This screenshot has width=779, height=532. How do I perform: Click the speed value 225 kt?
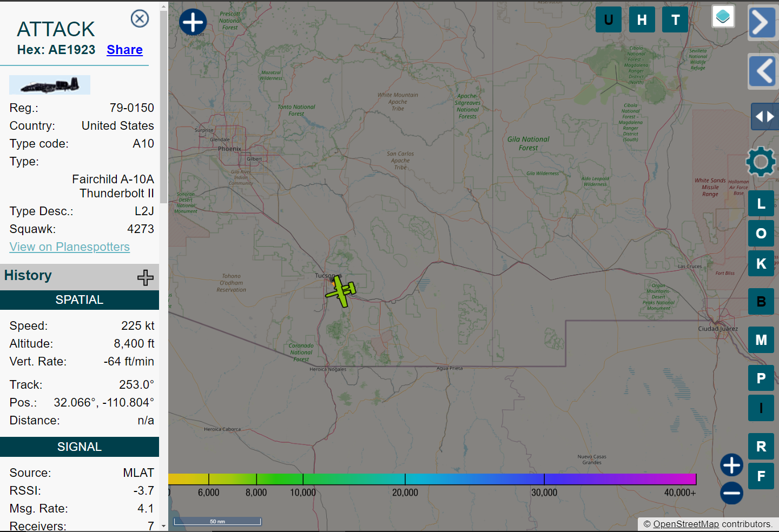[138, 326]
